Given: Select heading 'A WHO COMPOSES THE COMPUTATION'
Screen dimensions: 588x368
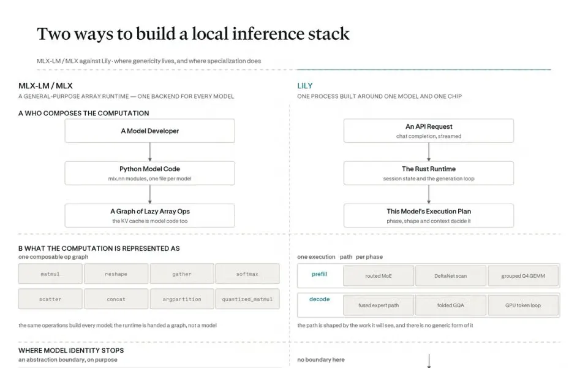Looking at the screenshot, I should click(84, 113).
